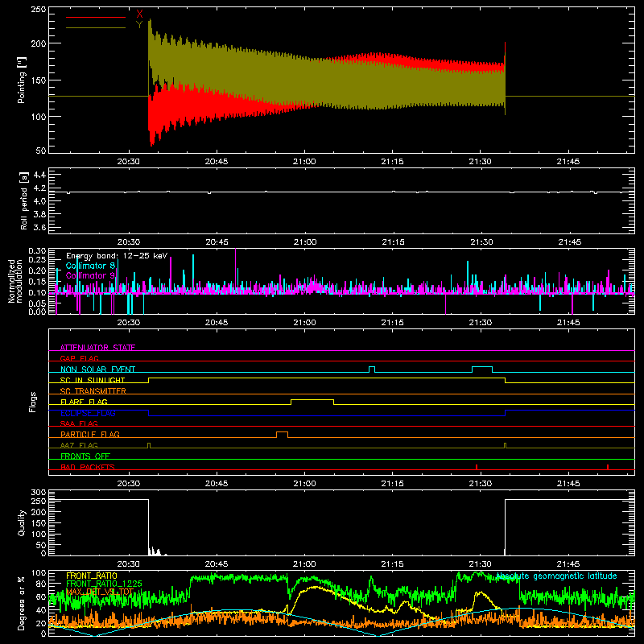Viewport: 644px width, 644px height.
Task: Click the red X legend line
Action: pos(96,17)
